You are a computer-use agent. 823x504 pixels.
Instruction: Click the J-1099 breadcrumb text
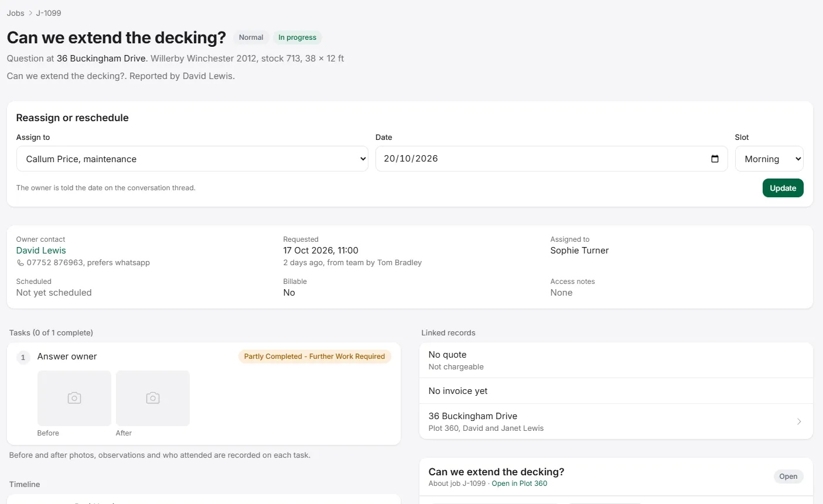point(49,13)
